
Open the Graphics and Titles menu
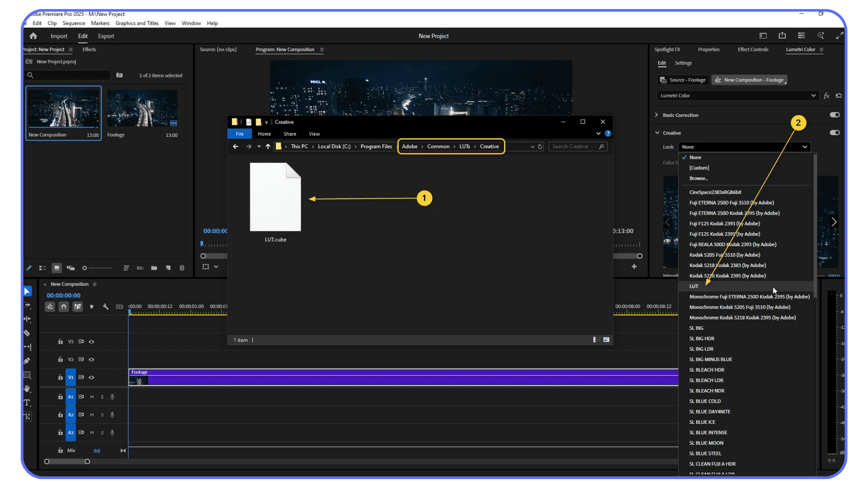coord(137,23)
